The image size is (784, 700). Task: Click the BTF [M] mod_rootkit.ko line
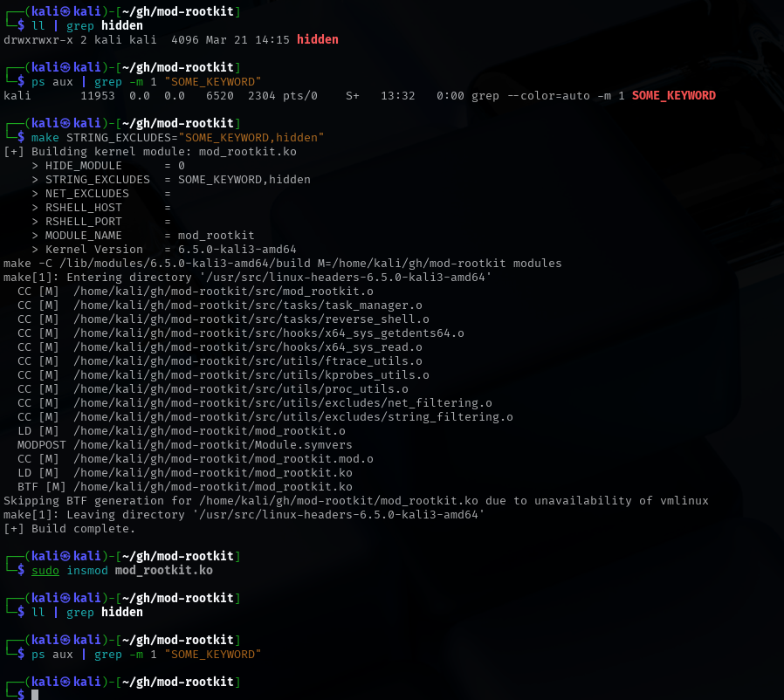pyautogui.click(x=185, y=488)
